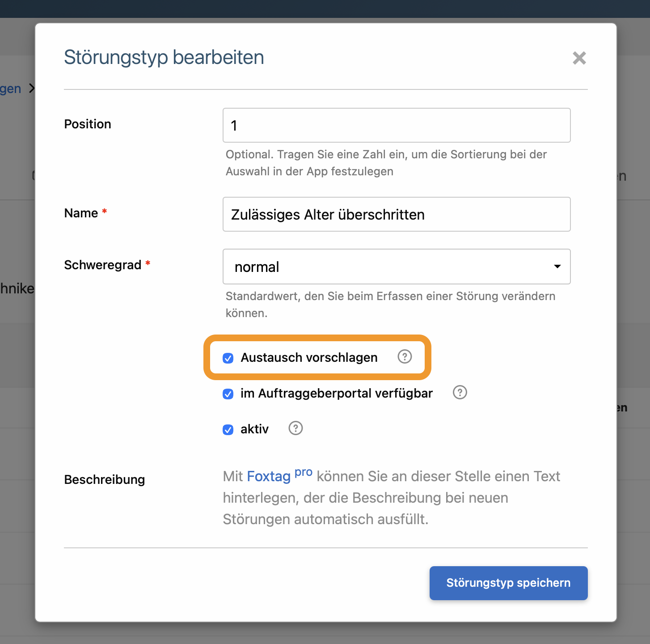Click the breadcrumb chevron behind the dialog
The width and height of the screenshot is (650, 644).
[31, 89]
